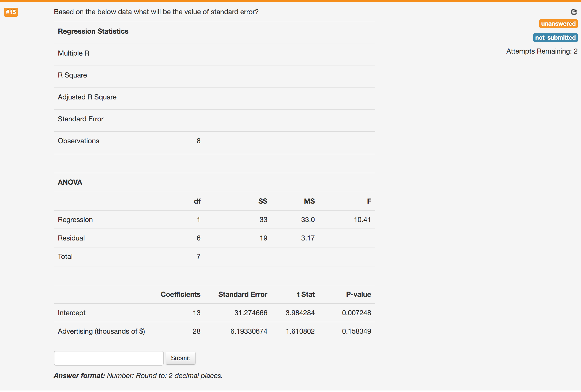Click the Answer format instructions text
The height and width of the screenshot is (392, 581).
click(x=138, y=376)
